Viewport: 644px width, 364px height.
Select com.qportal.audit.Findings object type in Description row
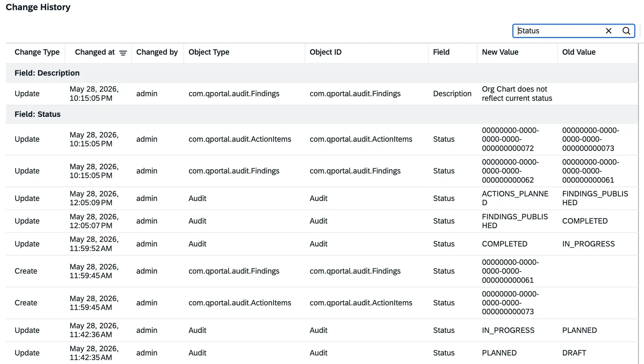pyautogui.click(x=234, y=94)
